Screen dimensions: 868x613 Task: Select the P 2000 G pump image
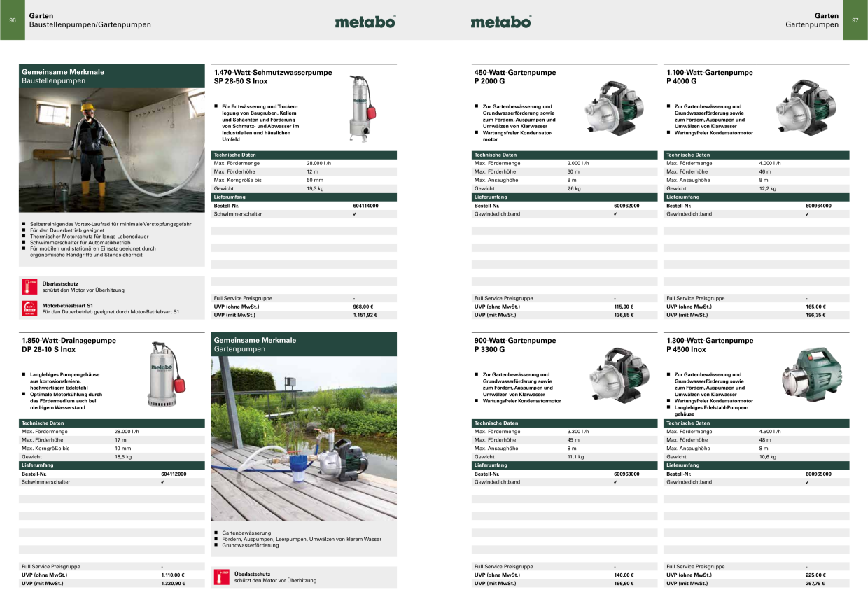[x=615, y=106]
